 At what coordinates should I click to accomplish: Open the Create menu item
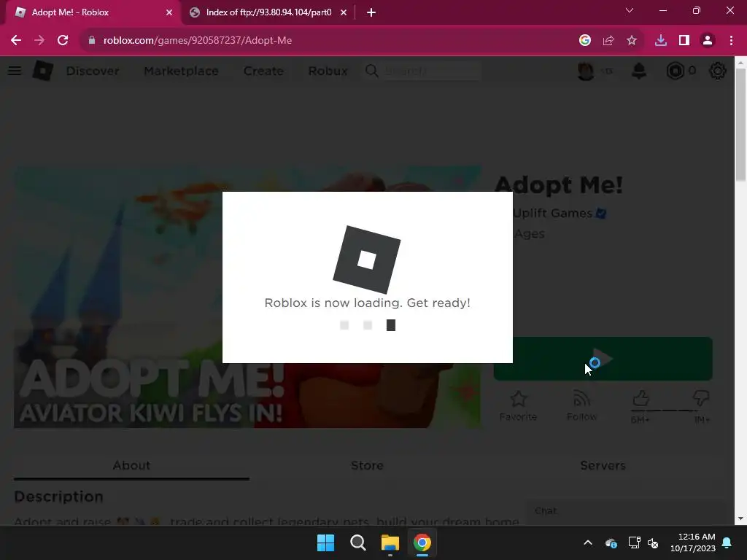click(x=263, y=71)
